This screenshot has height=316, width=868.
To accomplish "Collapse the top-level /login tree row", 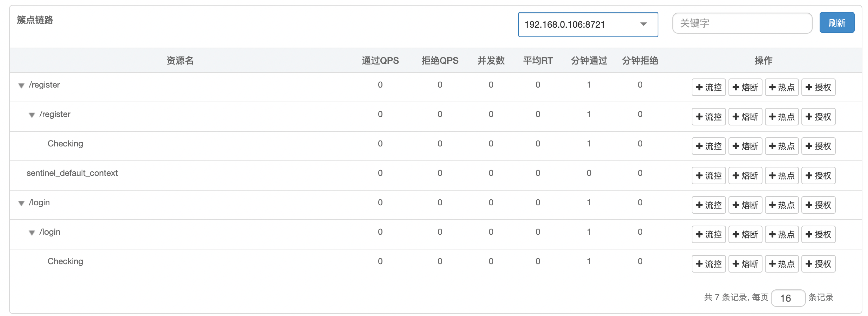I will tap(21, 204).
